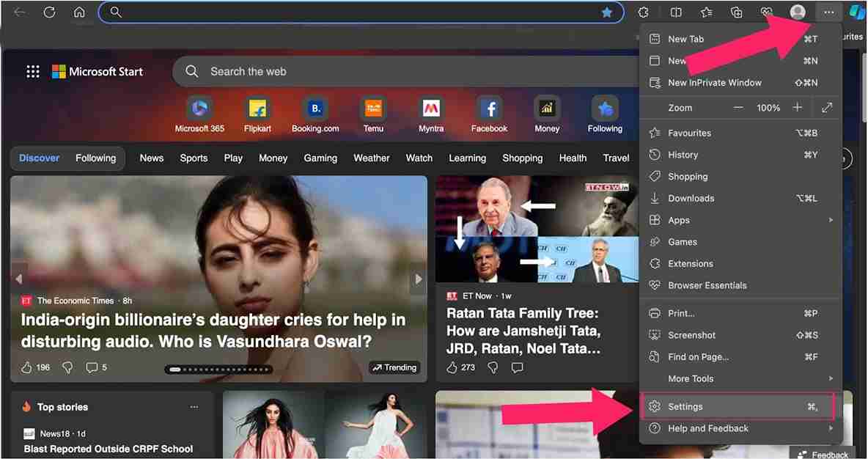
Task: Open Collections icon in toolbar
Action: point(736,12)
